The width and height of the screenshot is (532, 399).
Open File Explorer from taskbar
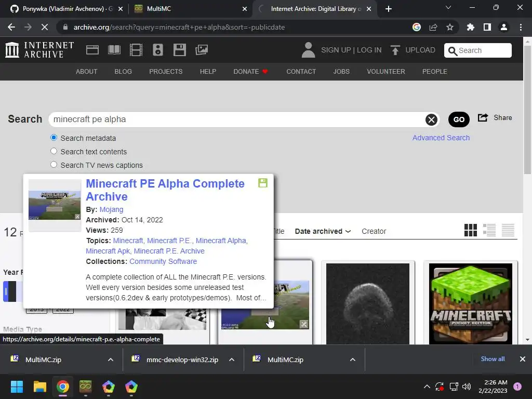click(39, 387)
